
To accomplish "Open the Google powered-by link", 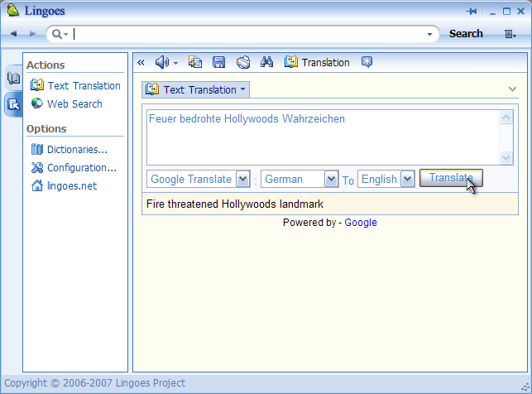I will pos(361,223).
